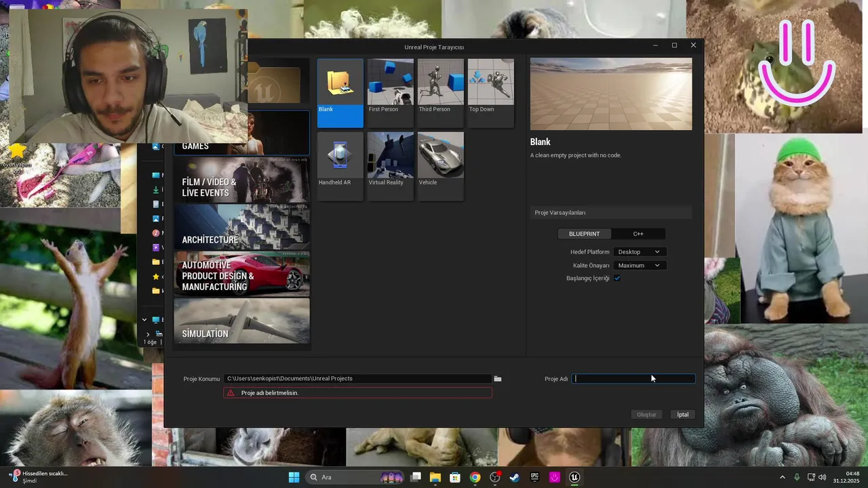Open Google Chrome from the taskbar
The image size is (868, 488).
tap(475, 477)
